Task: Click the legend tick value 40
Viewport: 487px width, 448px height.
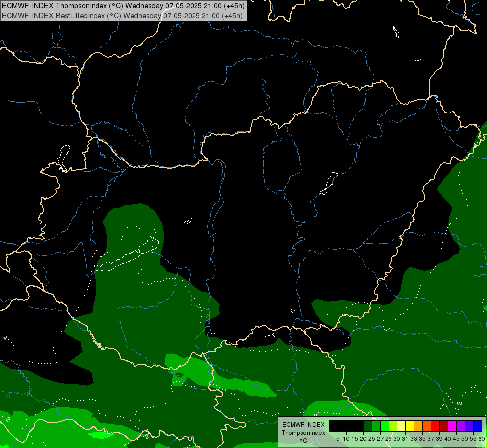Action: tap(448, 439)
